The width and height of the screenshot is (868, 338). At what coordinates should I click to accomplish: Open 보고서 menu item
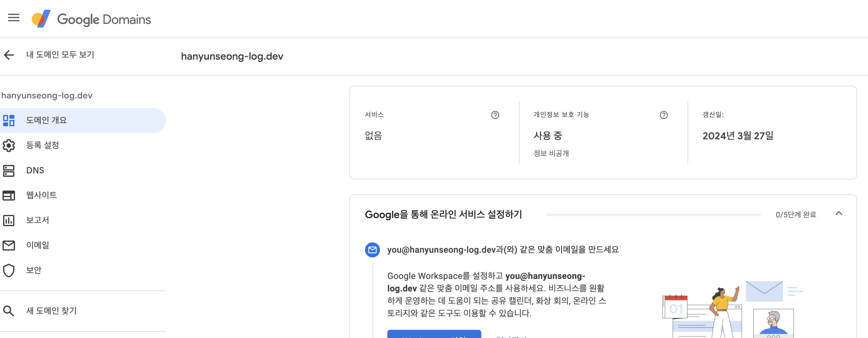(x=83, y=221)
